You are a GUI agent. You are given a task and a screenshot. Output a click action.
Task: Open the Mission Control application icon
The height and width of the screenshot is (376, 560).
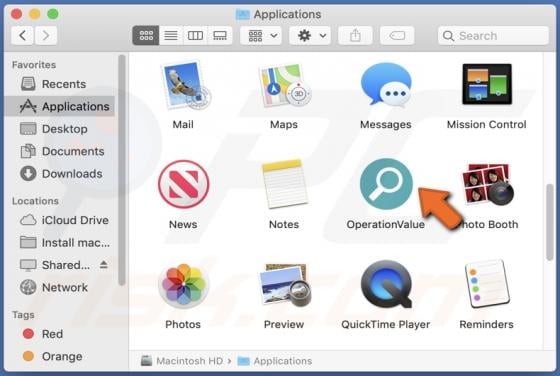[487, 84]
